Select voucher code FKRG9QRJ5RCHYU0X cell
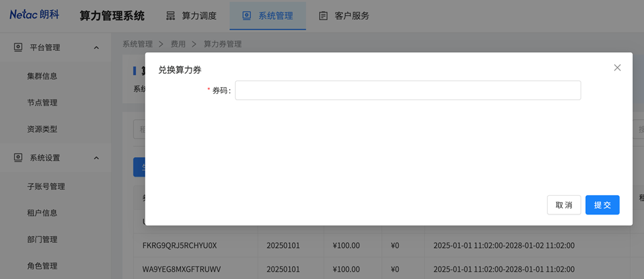This screenshot has height=279, width=644. click(180, 245)
